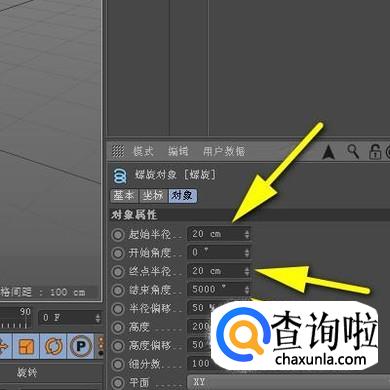The image size is (390, 390).
Task: Click the attribute manager grip handle icon
Action: point(118,151)
